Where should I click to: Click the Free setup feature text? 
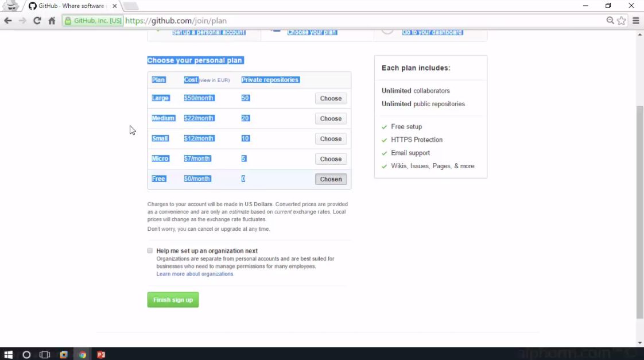pos(406,126)
